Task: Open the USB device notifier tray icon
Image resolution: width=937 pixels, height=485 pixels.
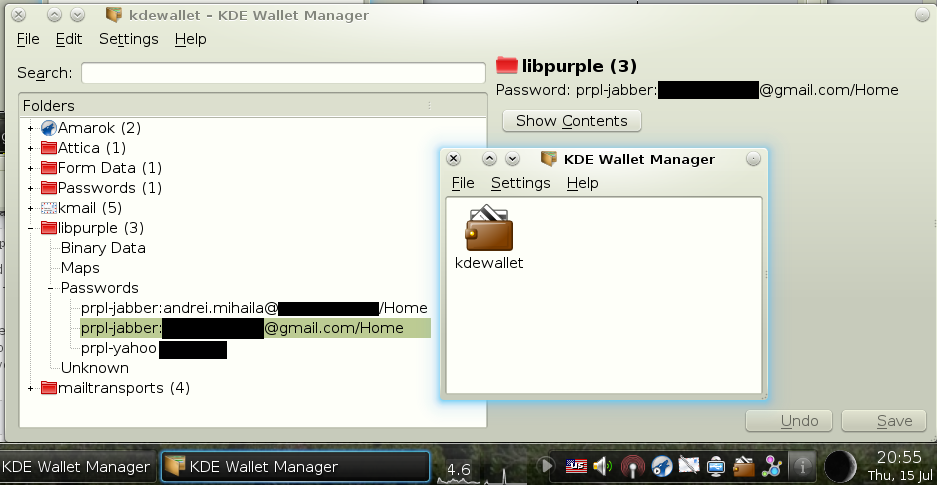Action: click(716, 466)
